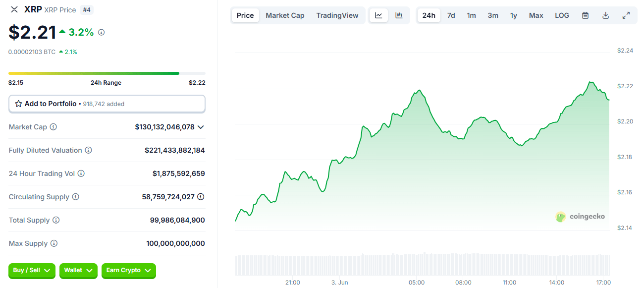Click the 2.1% BTC change value

[x=71, y=52]
